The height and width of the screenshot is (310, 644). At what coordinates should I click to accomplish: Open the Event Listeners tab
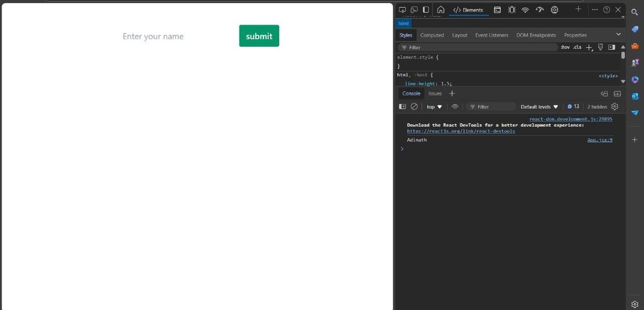pyautogui.click(x=492, y=35)
